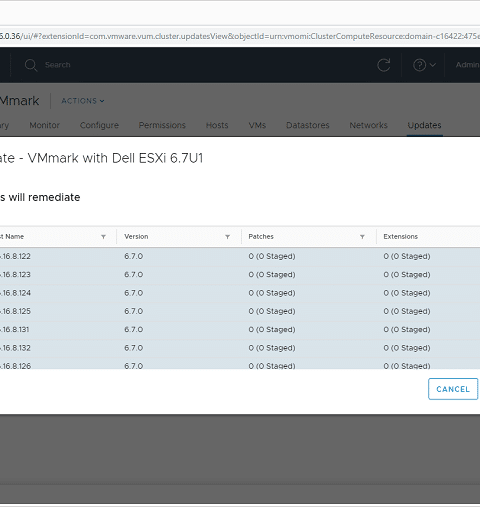This screenshot has height=507, width=480.
Task: Open the help question mark menu
Action: point(419,65)
